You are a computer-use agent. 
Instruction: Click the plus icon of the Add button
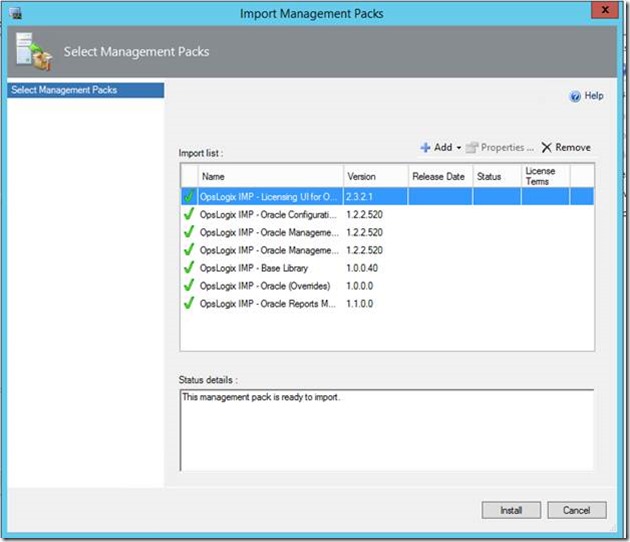click(x=425, y=148)
